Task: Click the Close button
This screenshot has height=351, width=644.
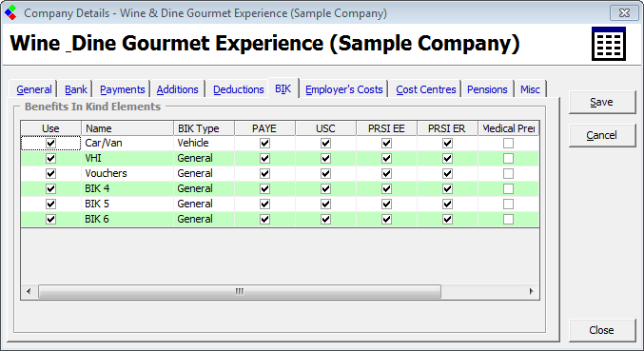Action: point(602,330)
